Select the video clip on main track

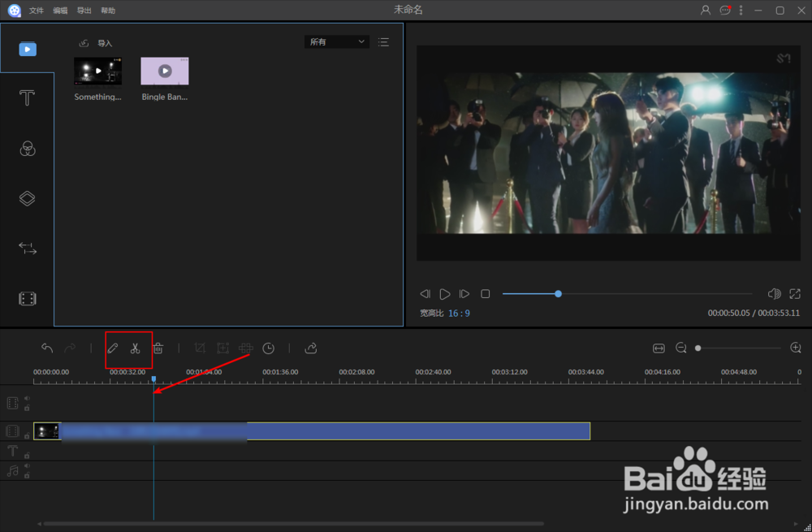(x=312, y=431)
